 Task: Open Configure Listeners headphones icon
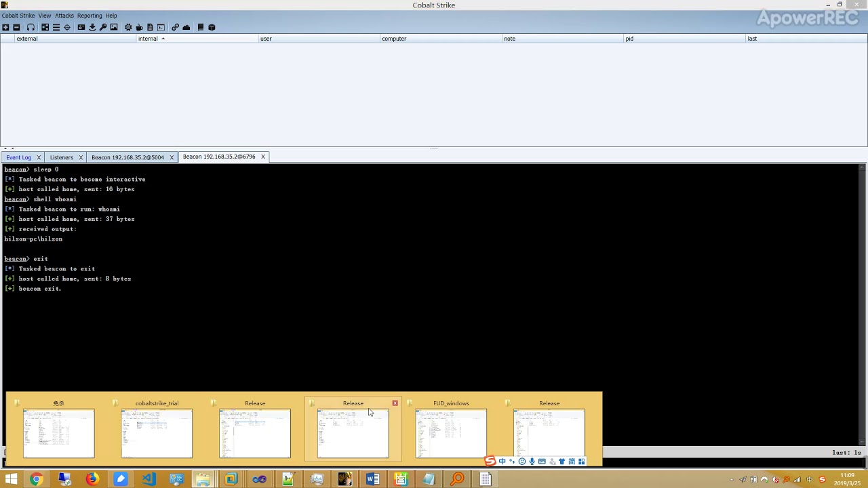[x=31, y=27]
